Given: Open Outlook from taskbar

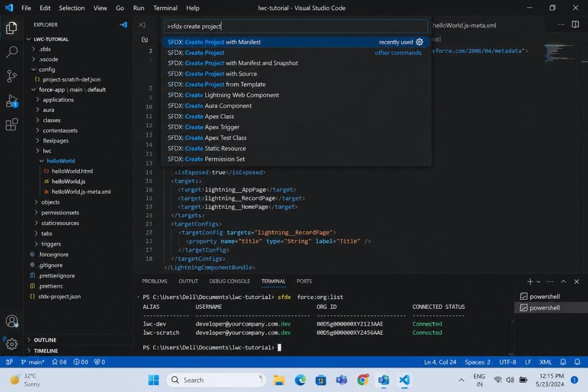Looking at the screenshot, I should point(384,380).
